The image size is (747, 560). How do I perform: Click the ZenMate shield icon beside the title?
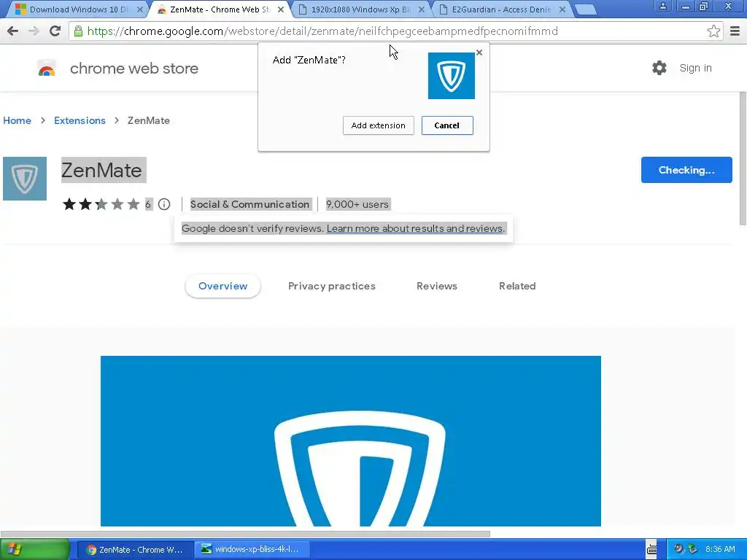[25, 179]
